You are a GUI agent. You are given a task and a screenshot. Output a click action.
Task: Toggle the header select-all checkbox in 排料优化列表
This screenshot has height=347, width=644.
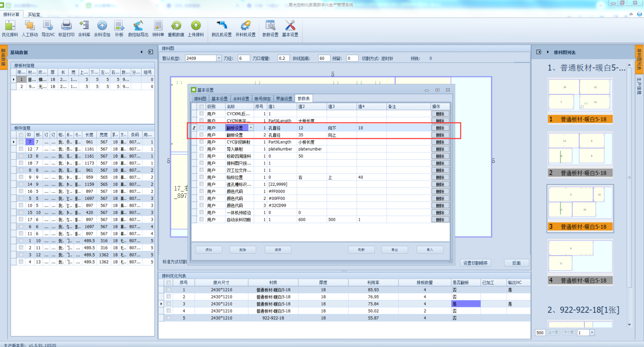coord(169,283)
